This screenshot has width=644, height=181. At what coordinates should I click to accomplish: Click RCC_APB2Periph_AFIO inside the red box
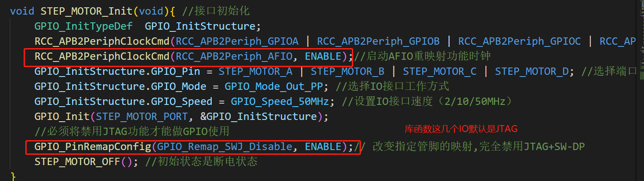point(237,56)
